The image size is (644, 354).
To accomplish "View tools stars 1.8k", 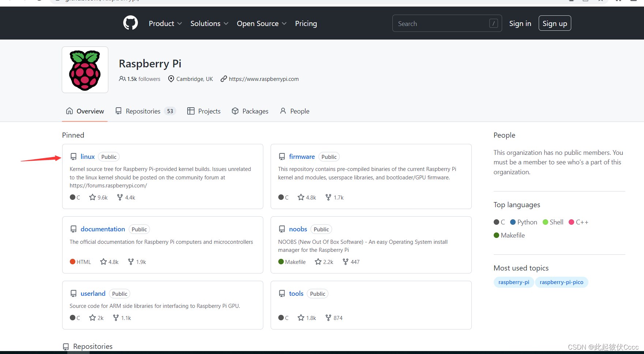I will tap(307, 318).
